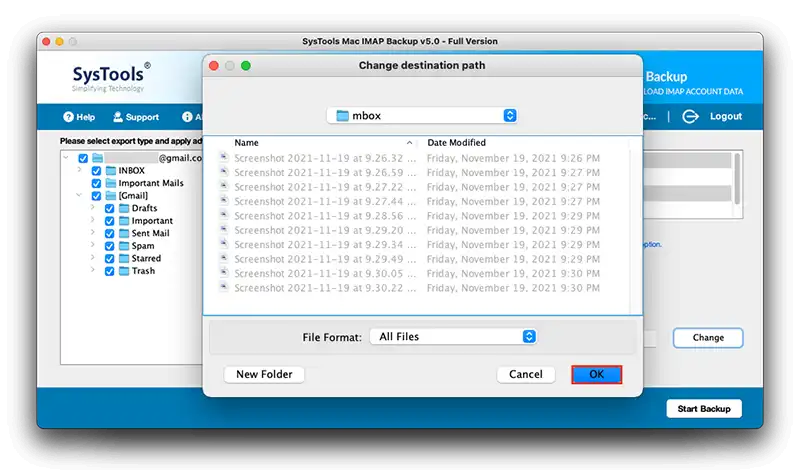Click the Sent Mail folder icon
Image resolution: width=800 pixels, height=470 pixels.
click(124, 233)
